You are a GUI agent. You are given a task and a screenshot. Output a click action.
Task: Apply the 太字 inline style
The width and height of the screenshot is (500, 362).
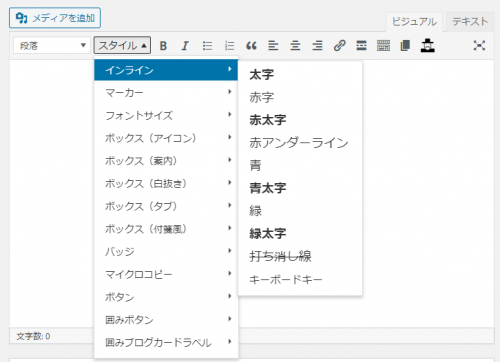(300, 74)
